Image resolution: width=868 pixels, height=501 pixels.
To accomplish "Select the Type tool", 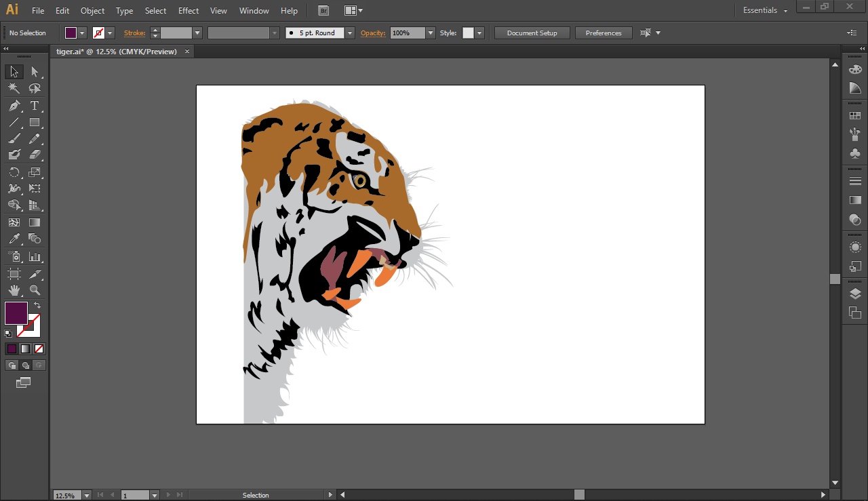I will click(35, 106).
